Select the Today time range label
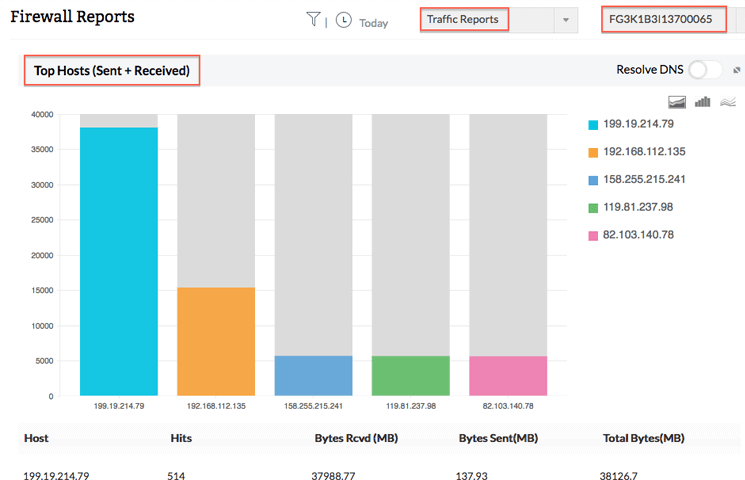 coord(373,23)
